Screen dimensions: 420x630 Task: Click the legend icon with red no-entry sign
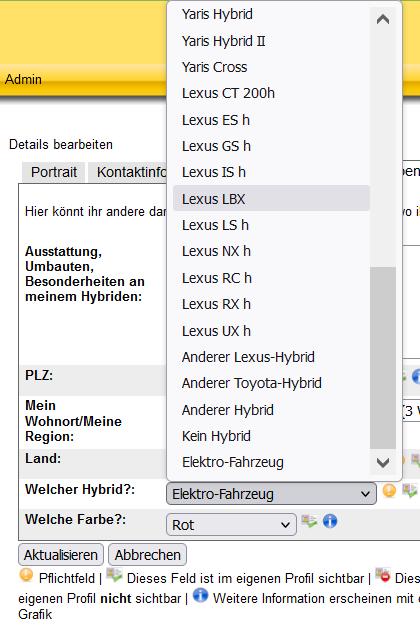[x=383, y=575]
